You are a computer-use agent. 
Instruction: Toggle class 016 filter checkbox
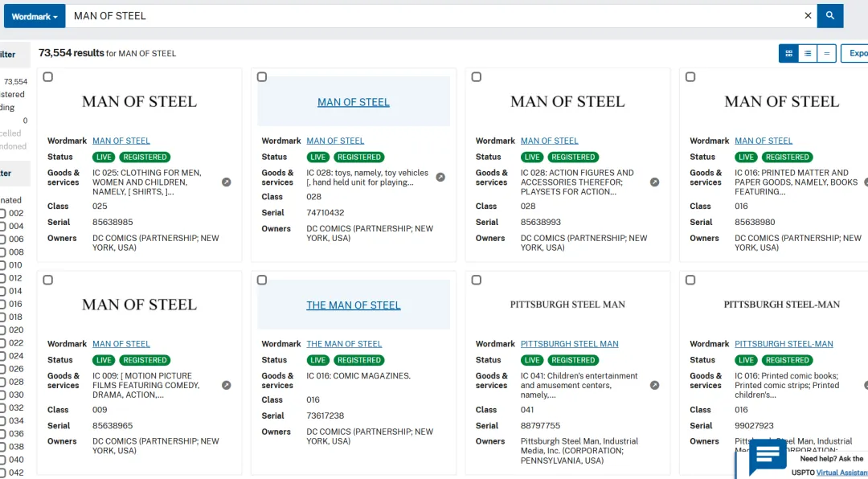pos(2,304)
